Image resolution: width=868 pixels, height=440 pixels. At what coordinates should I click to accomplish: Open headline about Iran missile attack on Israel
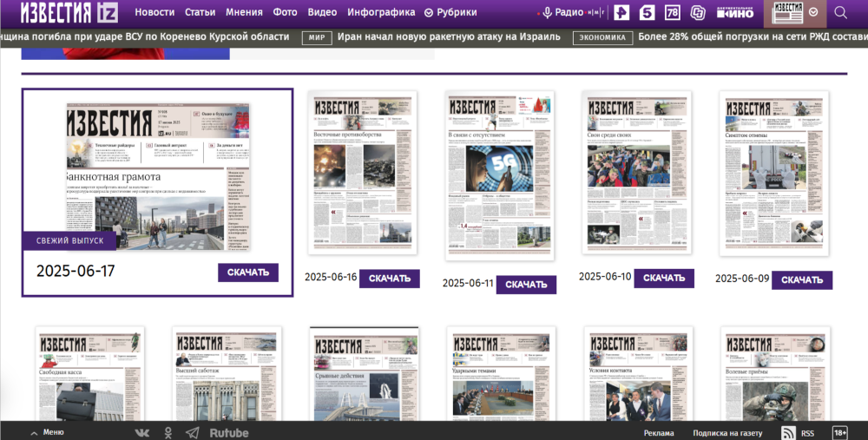pos(449,37)
